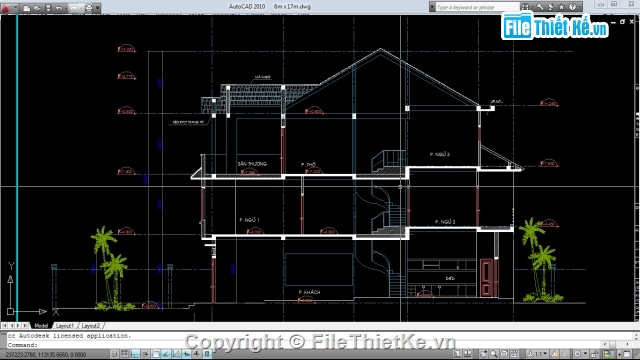Switch to the Layout2 tab
This screenshot has height=360, width=640.
click(x=91, y=326)
